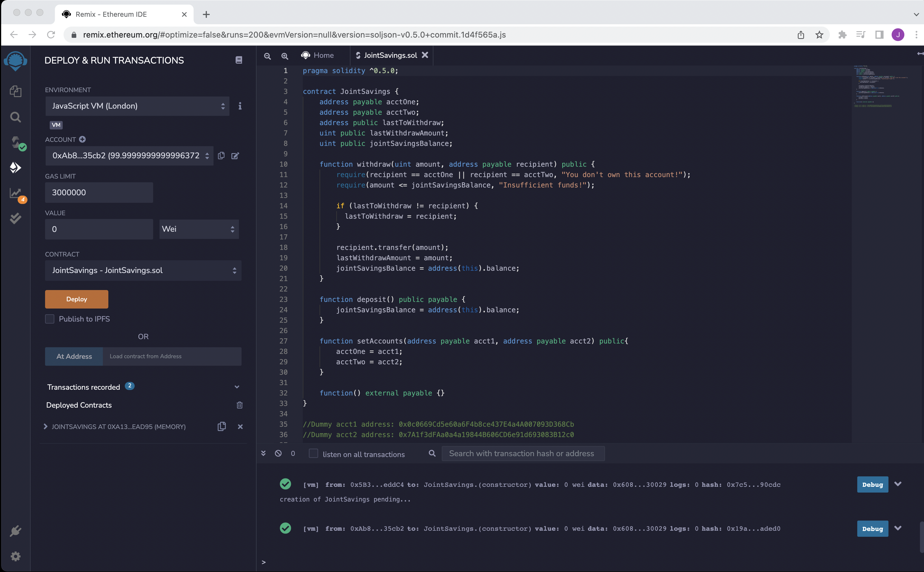Switch to the Home tab
Screen dimensions: 924x572
(318, 55)
